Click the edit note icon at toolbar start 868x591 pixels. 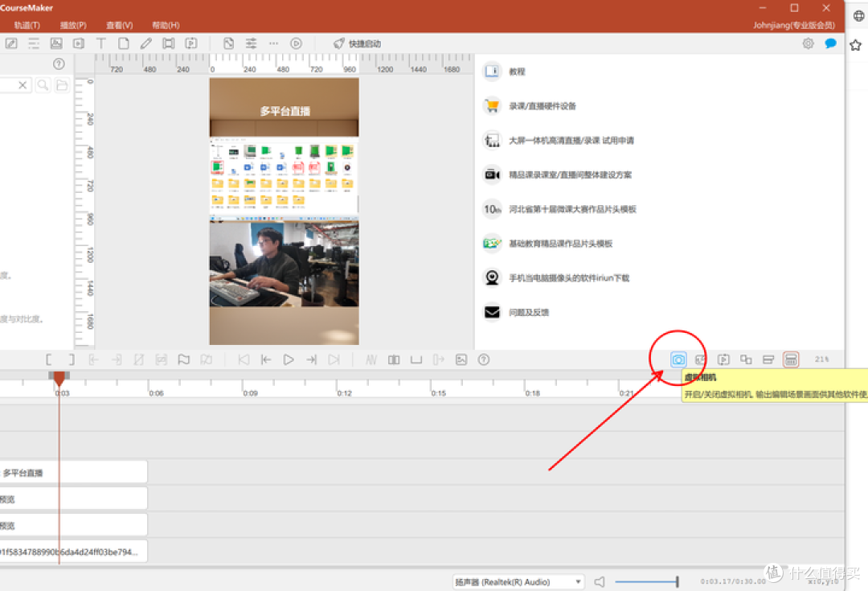pyautogui.click(x=11, y=43)
